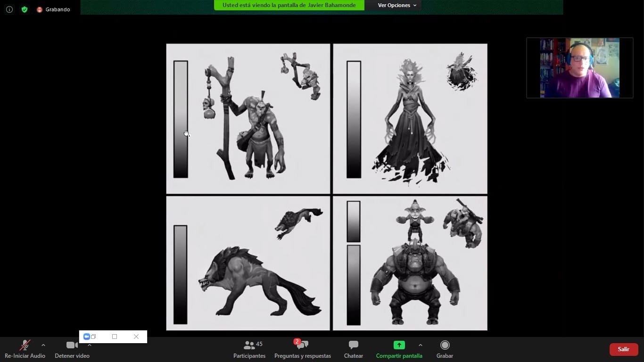Click the green Compartir pantalla icon

click(399, 345)
